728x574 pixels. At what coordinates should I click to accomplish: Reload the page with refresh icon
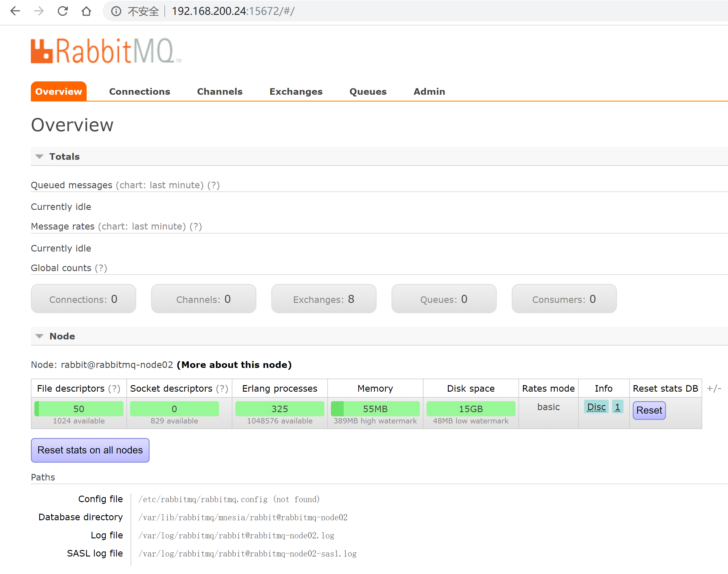63,11
